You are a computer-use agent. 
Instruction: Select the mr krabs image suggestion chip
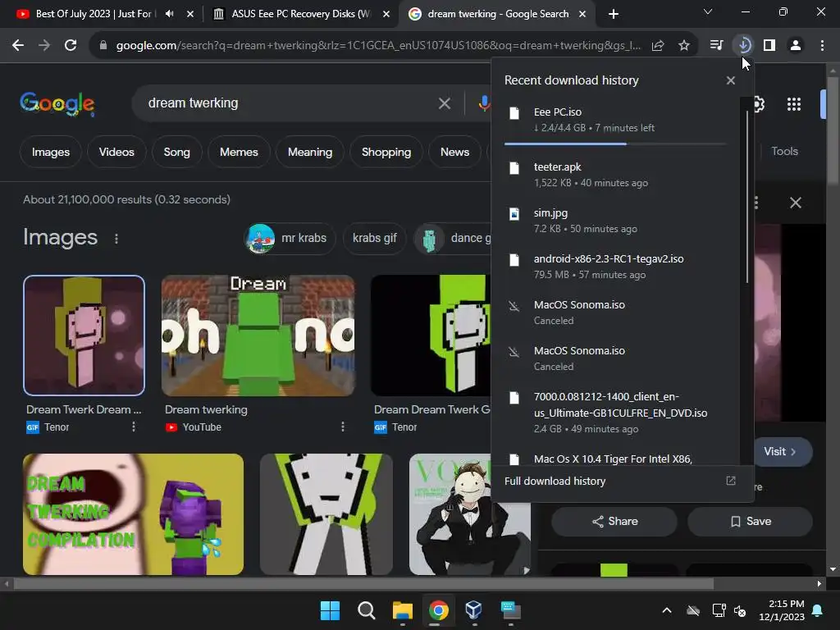290,239
